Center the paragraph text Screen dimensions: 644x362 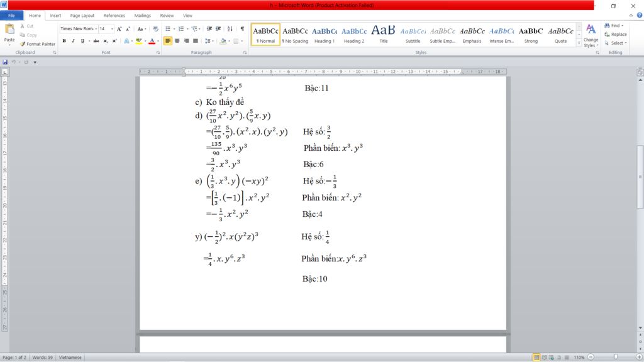point(177,41)
